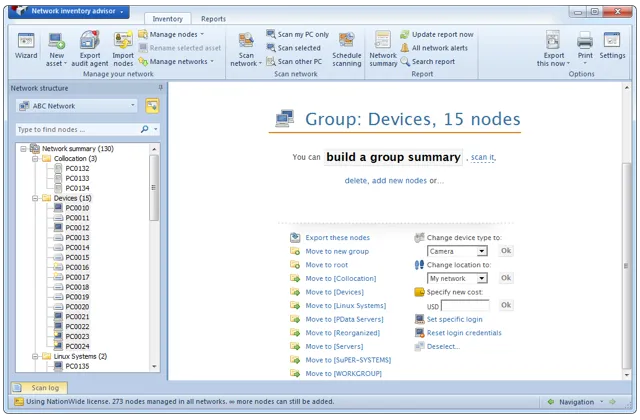
Task: Collapse the Devices (15) group
Action: (35, 198)
